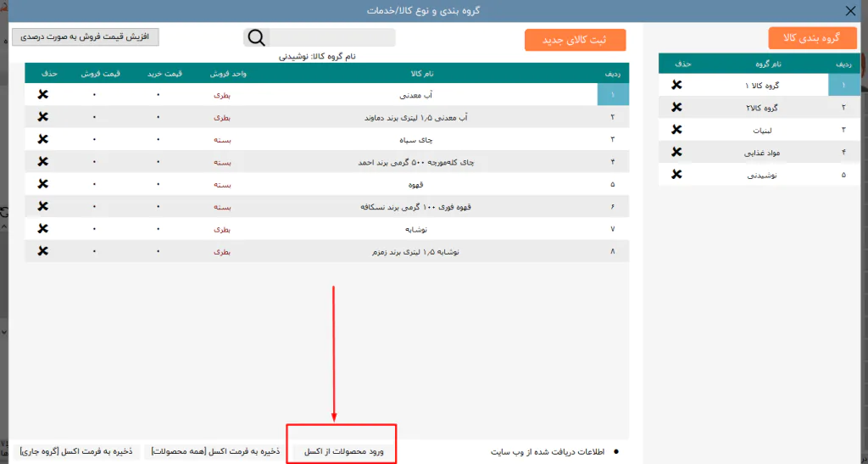This screenshot has width=868, height=464.
Task: Click قیمت خرید column header
Action: (164, 74)
